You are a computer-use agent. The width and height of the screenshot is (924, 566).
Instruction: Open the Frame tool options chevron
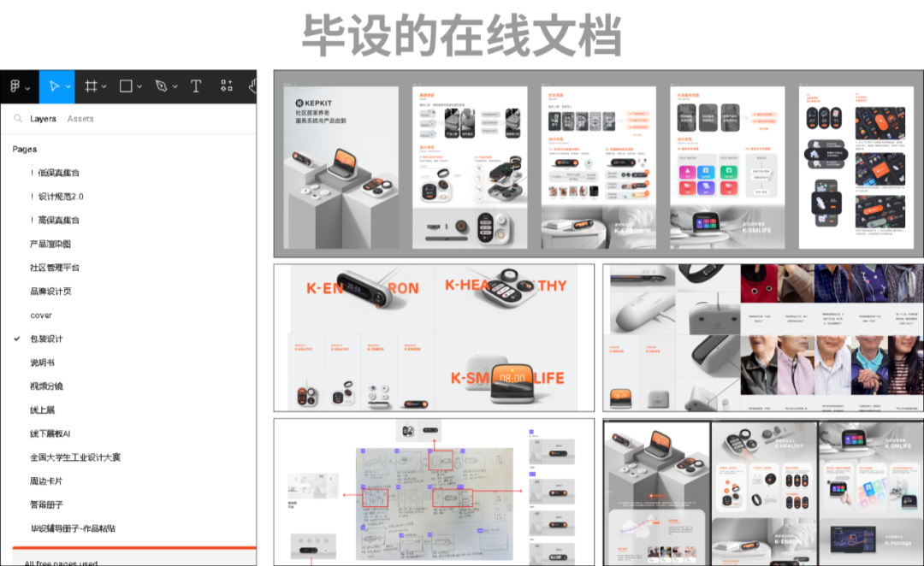point(104,87)
